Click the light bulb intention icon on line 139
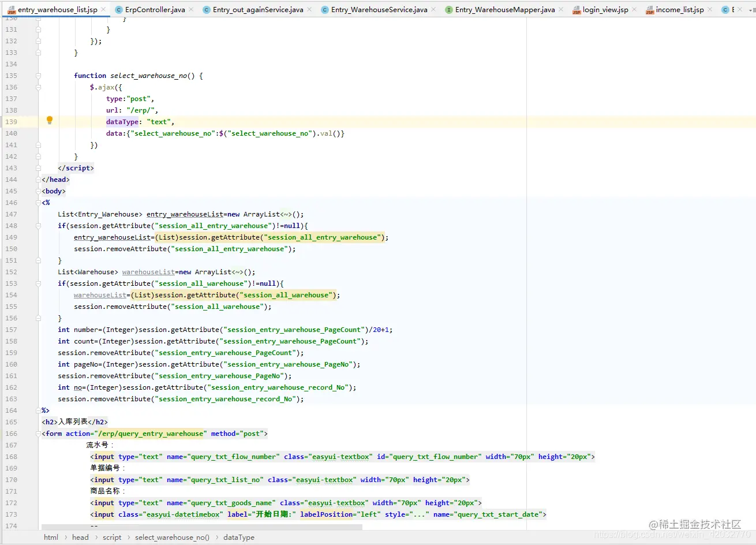The width and height of the screenshot is (756, 545). pyautogui.click(x=50, y=121)
